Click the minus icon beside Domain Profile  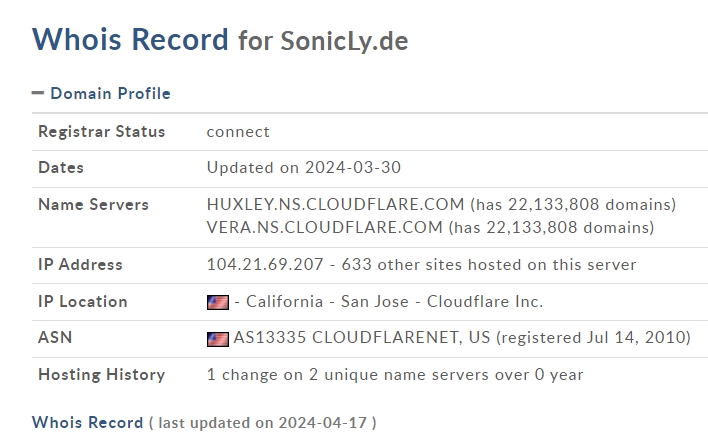pyautogui.click(x=38, y=93)
